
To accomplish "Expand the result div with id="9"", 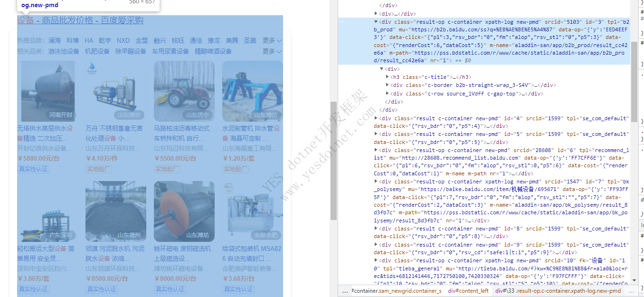I will 376,245.
